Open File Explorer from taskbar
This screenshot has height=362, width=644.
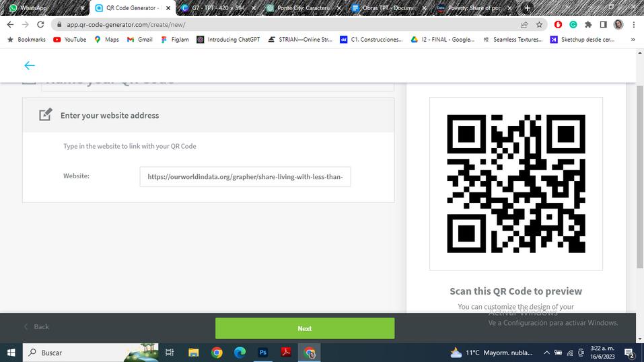pos(193,353)
